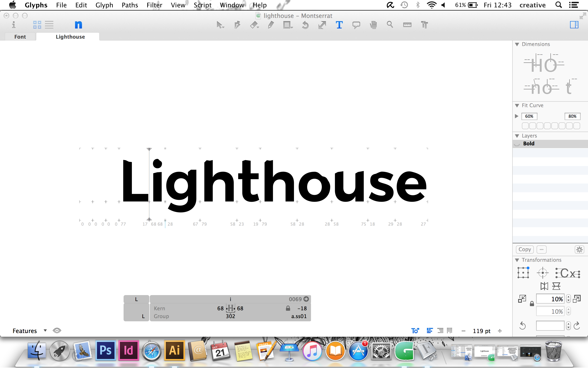588x368 pixels.
Task: Select the Bold layer row
Action: pos(550,144)
